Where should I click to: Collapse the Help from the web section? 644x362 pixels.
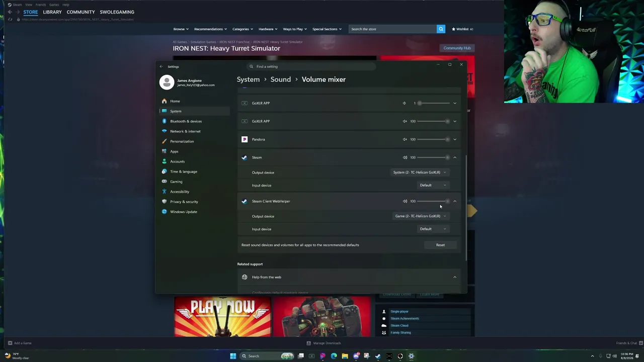(x=455, y=277)
